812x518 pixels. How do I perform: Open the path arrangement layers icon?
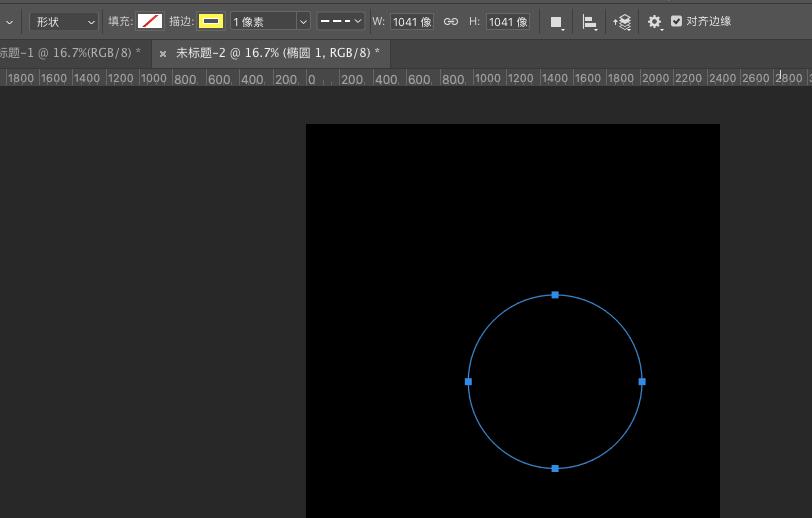tap(622, 22)
